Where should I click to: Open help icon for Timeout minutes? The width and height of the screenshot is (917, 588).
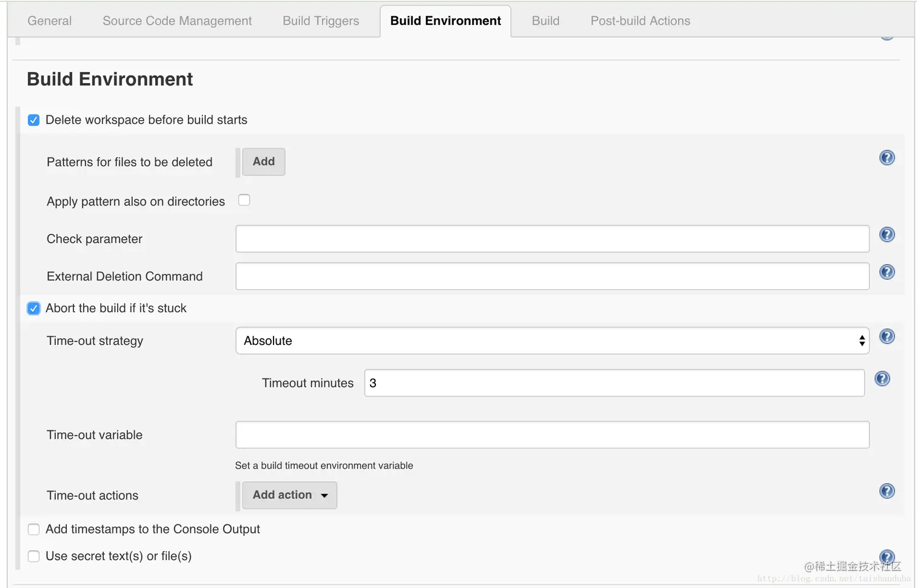[882, 379]
